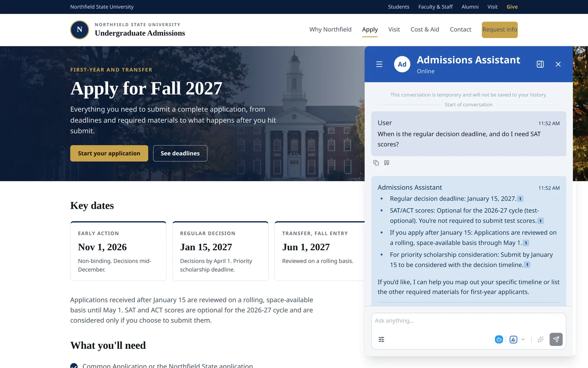
Task: Select the Transfer, Fall Entry card
Action: pos(320,251)
